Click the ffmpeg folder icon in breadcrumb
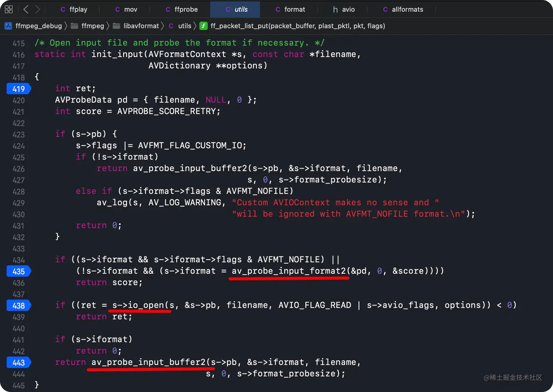This screenshot has width=553, height=392. [x=75, y=26]
